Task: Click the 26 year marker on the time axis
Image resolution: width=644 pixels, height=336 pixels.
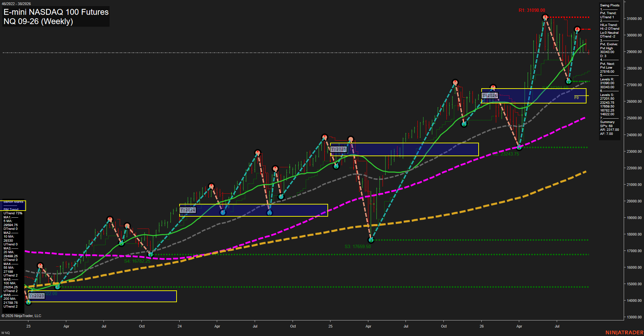Action: coord(482,326)
